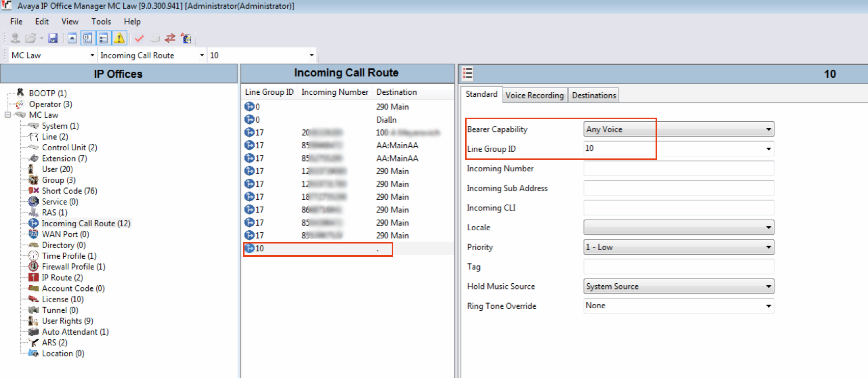Image resolution: width=868 pixels, height=378 pixels.
Task: Click the red arrows connect-to icon
Action: [x=170, y=38]
